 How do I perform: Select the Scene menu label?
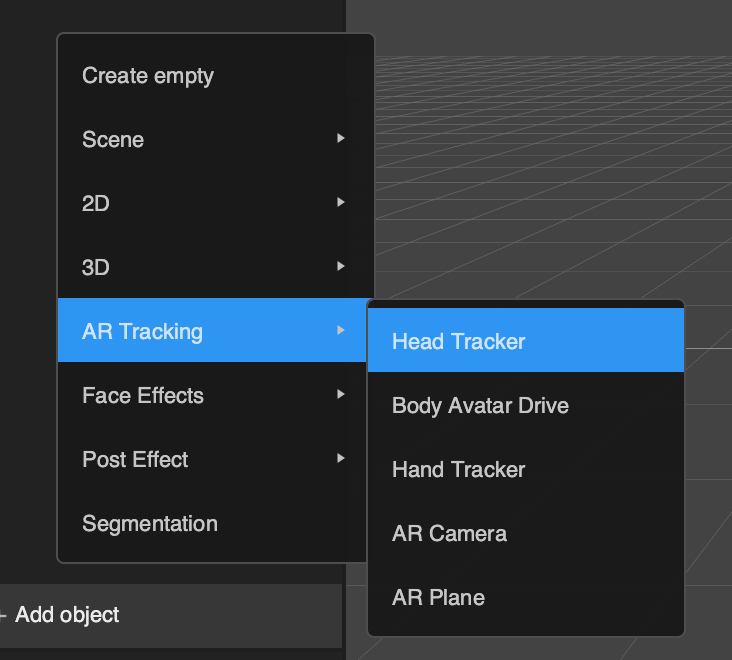[113, 140]
